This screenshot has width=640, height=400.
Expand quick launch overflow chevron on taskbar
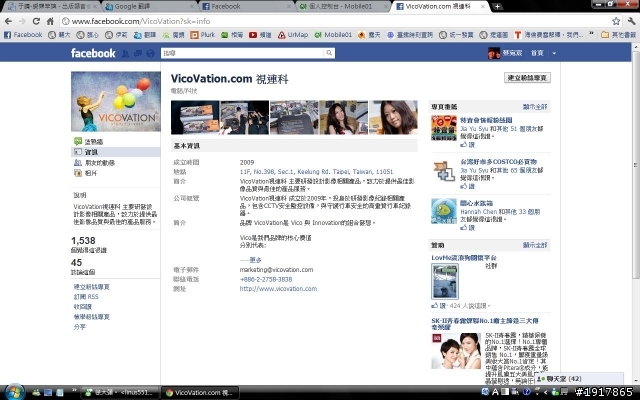(x=74, y=391)
